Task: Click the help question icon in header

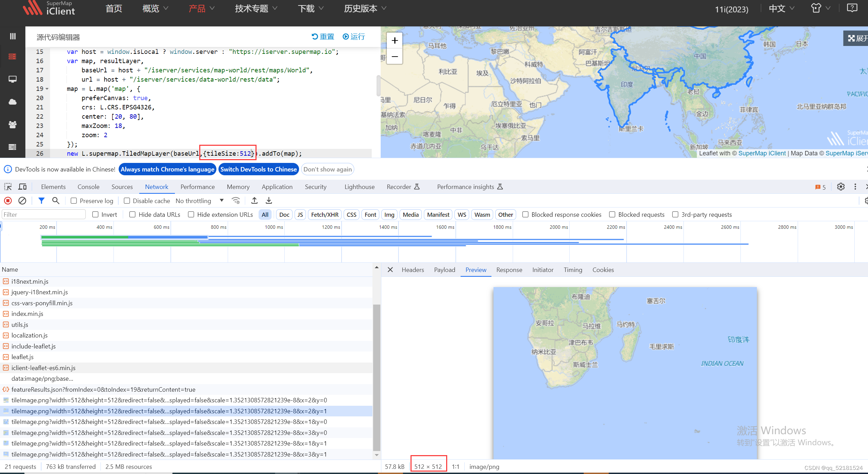Action: coord(852,8)
